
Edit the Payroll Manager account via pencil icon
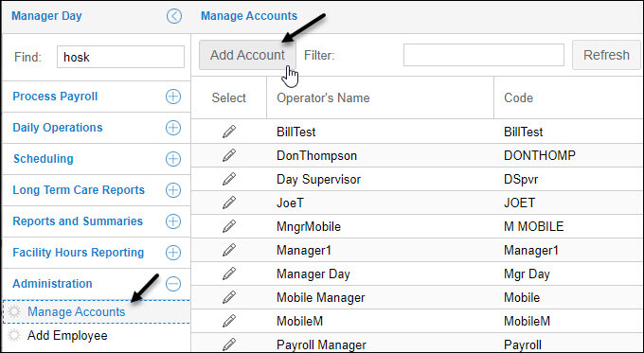[x=229, y=344]
